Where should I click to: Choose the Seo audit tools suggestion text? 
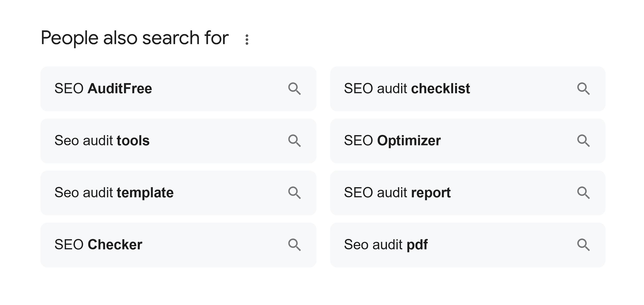tap(102, 141)
